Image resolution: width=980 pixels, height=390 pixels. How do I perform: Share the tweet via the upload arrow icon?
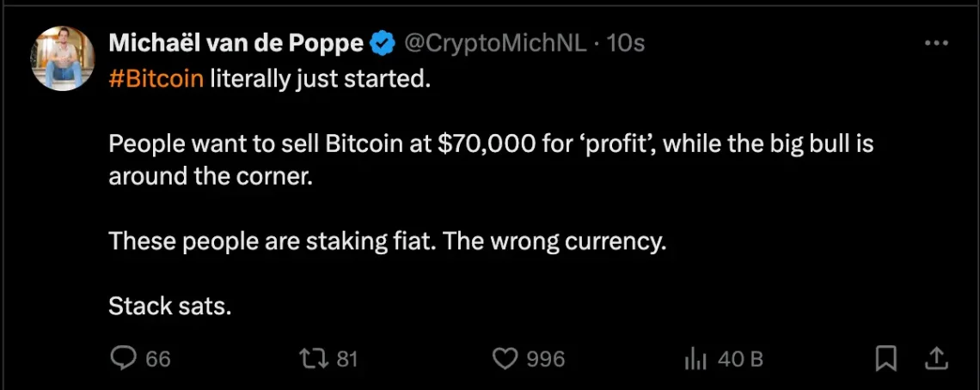coord(937,357)
